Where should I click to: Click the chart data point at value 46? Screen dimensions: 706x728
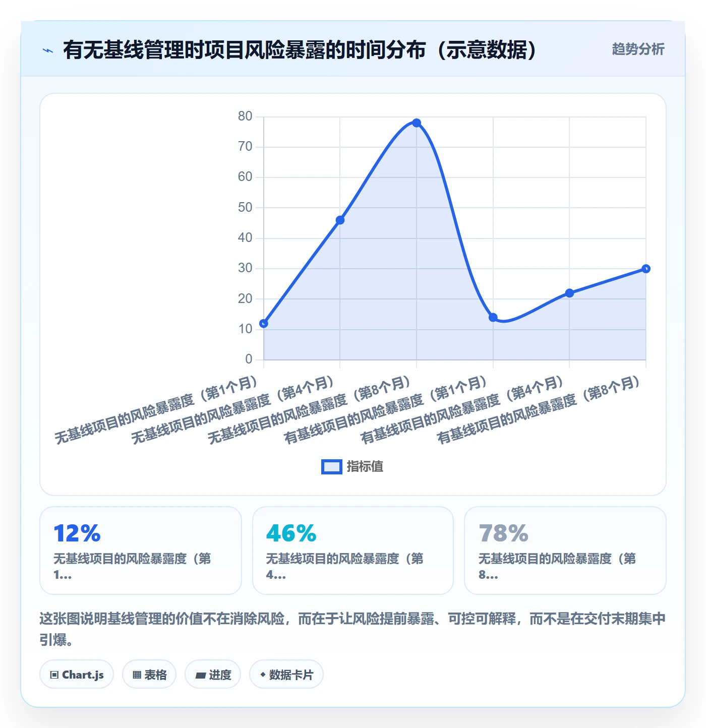coord(340,220)
